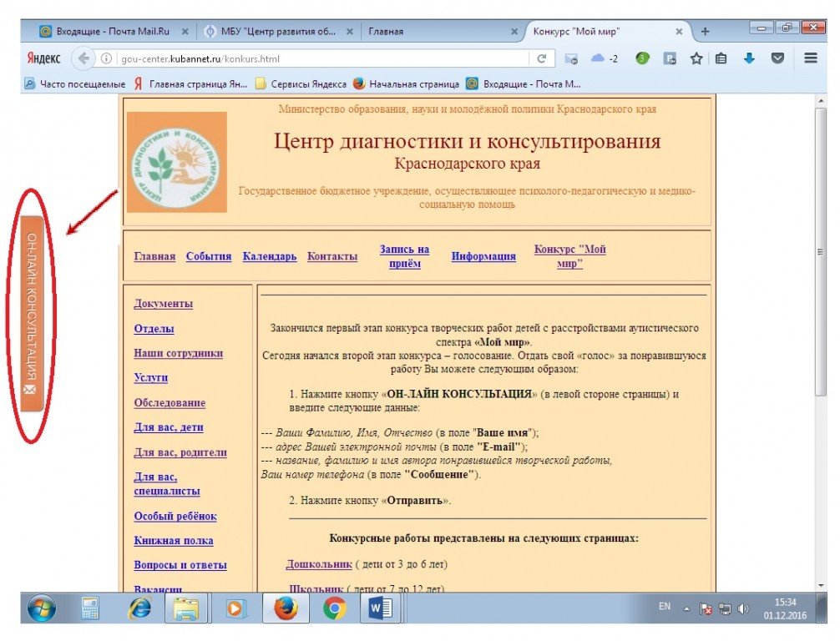Open the "ОН-ЛАЙН КОНСУЛЬТАЦИЯ" side button
This screenshot has width=840, height=641.
[31, 313]
